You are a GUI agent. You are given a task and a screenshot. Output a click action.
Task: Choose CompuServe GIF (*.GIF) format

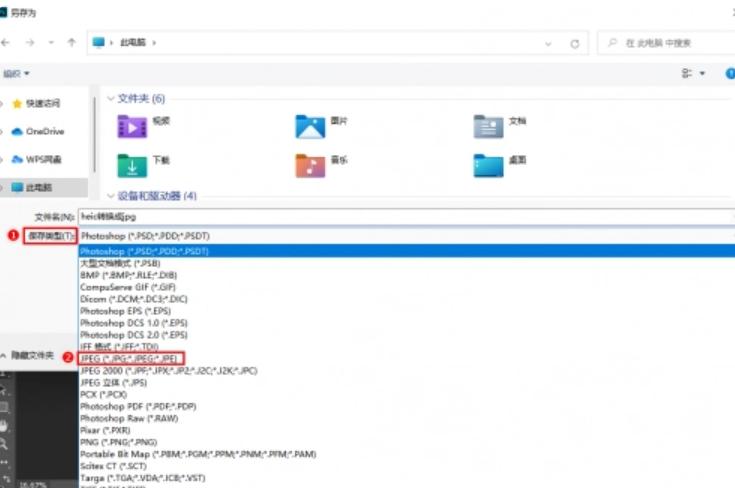(128, 287)
